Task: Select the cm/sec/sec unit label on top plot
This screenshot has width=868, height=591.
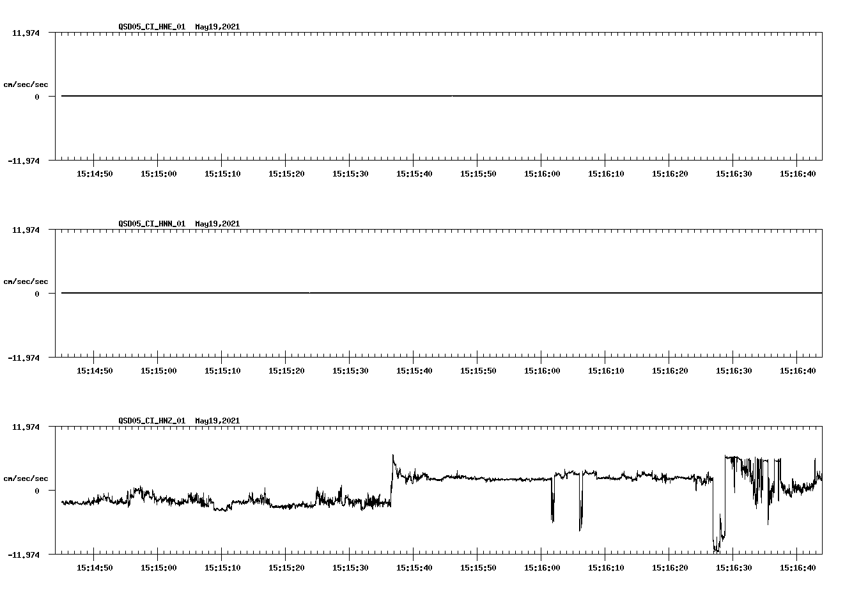Action: (26, 83)
